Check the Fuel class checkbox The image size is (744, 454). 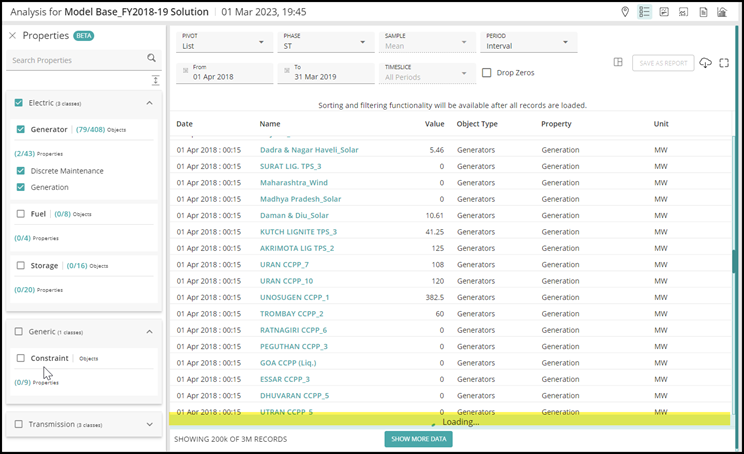20,213
